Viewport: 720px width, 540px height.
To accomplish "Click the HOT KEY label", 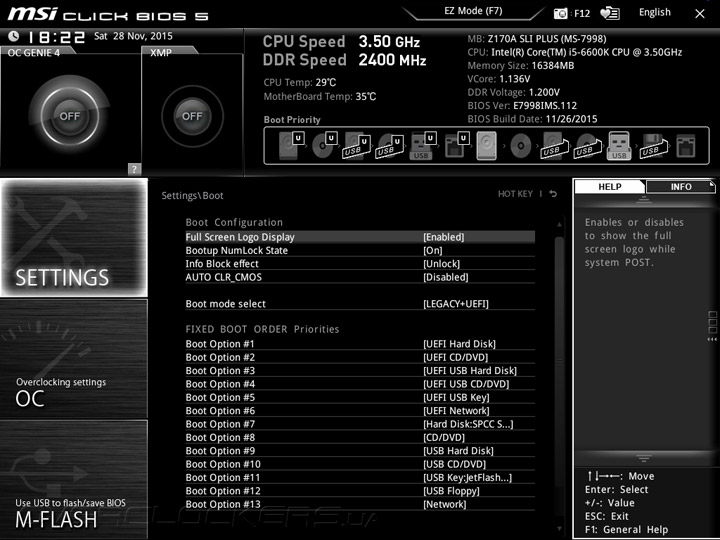I will (x=515, y=194).
